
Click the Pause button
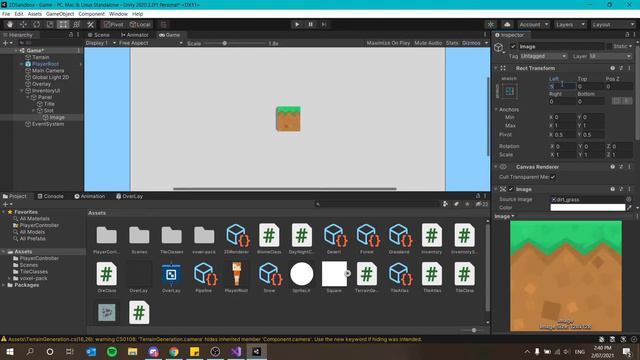(310, 24)
